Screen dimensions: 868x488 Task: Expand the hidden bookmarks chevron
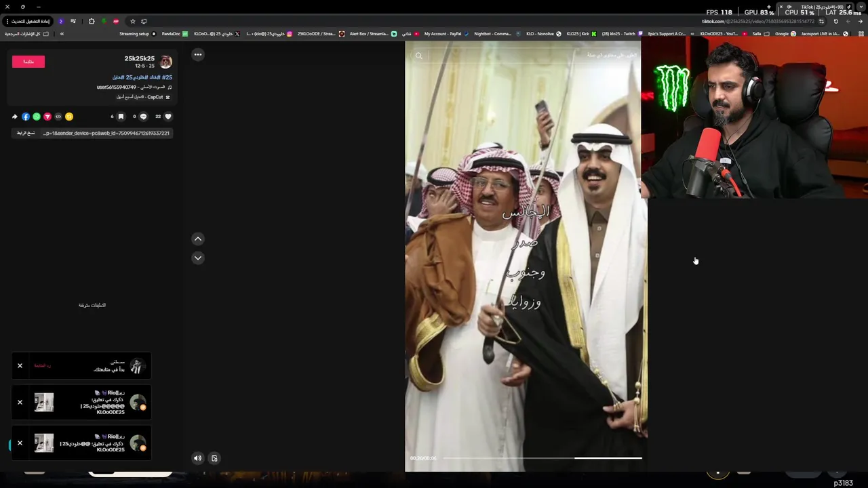pos(62,34)
